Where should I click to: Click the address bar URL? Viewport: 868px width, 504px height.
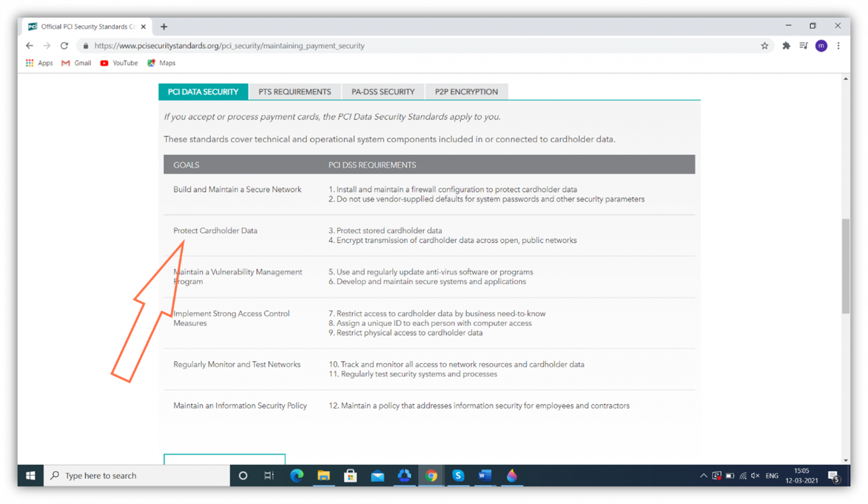coord(229,46)
